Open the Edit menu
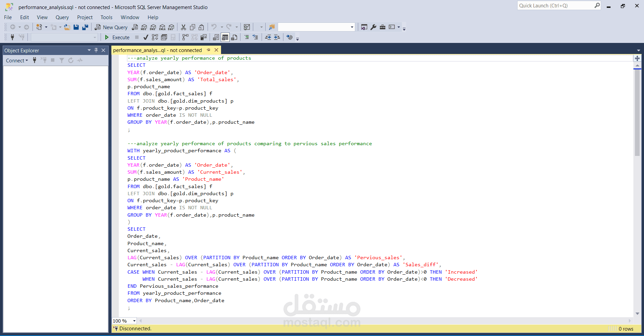The height and width of the screenshot is (336, 644). pos(24,17)
